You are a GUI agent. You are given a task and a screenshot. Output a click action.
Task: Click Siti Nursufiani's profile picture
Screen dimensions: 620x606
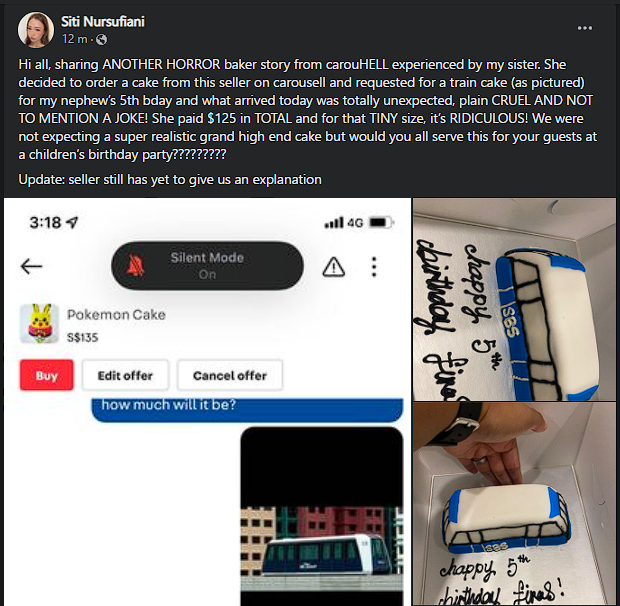pos(36,30)
